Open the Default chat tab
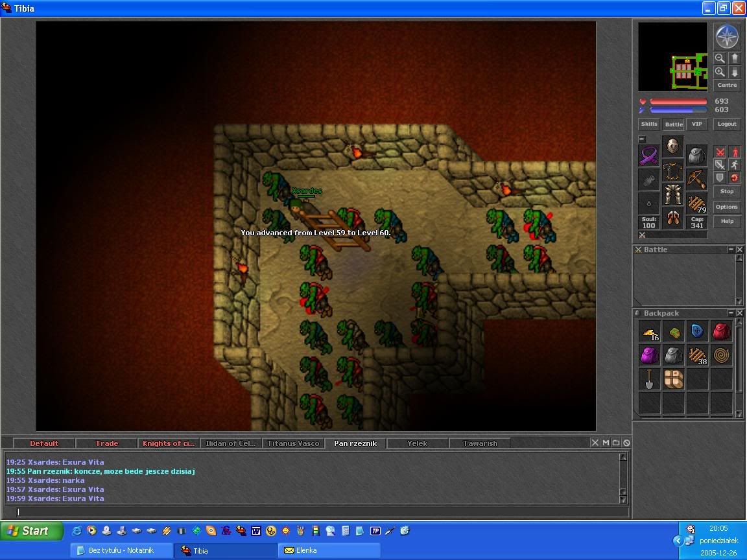Viewport: 747px width, 560px height. 44,443
